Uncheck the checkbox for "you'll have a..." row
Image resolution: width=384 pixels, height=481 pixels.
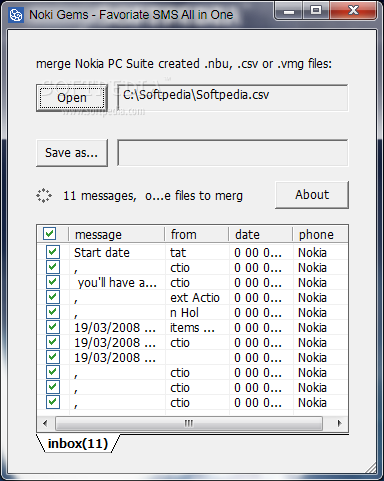click(x=53, y=282)
